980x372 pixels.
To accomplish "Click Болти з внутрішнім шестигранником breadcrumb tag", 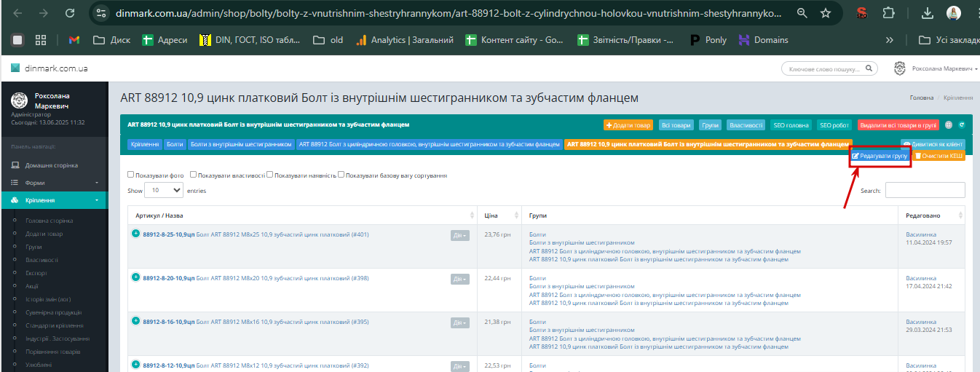I will [240, 144].
